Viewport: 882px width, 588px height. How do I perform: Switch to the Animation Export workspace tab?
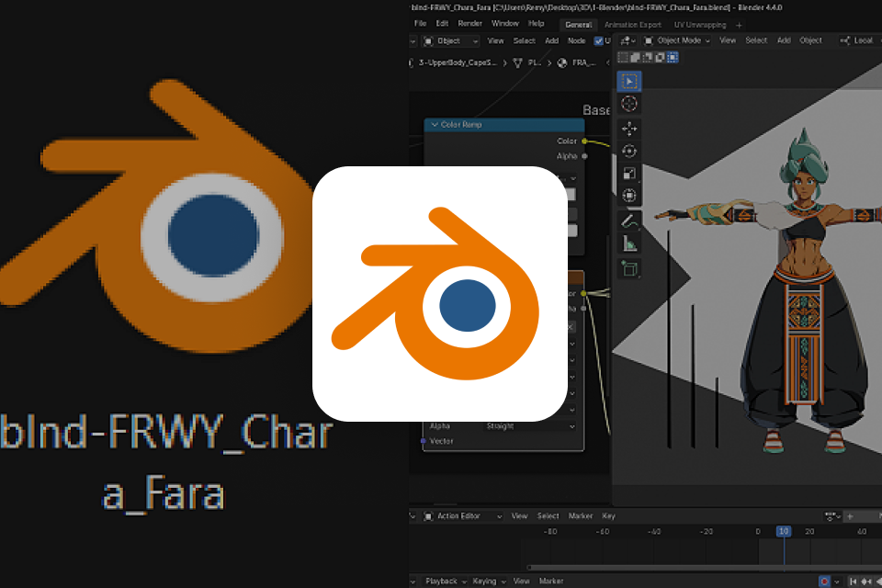(633, 25)
